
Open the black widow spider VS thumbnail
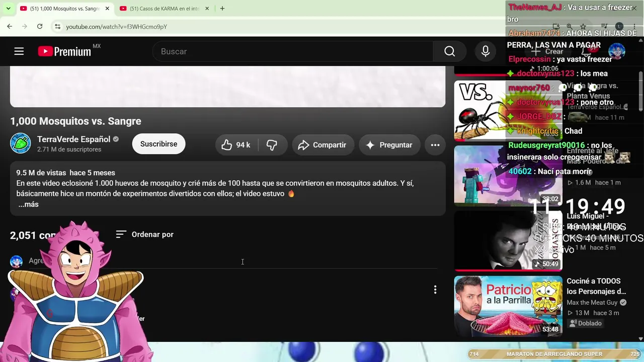[x=508, y=110]
